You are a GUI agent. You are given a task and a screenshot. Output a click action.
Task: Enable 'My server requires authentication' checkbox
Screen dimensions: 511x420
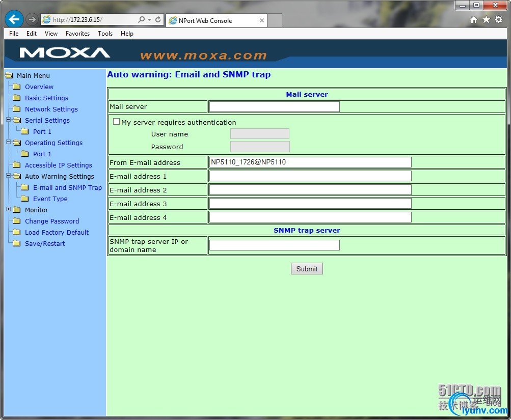[x=116, y=122]
